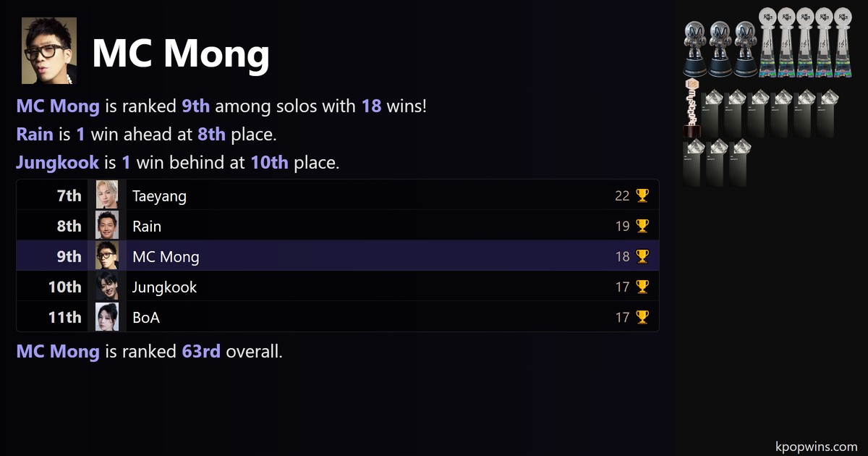Click the trophy icon in the highlighted MC Mong row

(x=642, y=257)
